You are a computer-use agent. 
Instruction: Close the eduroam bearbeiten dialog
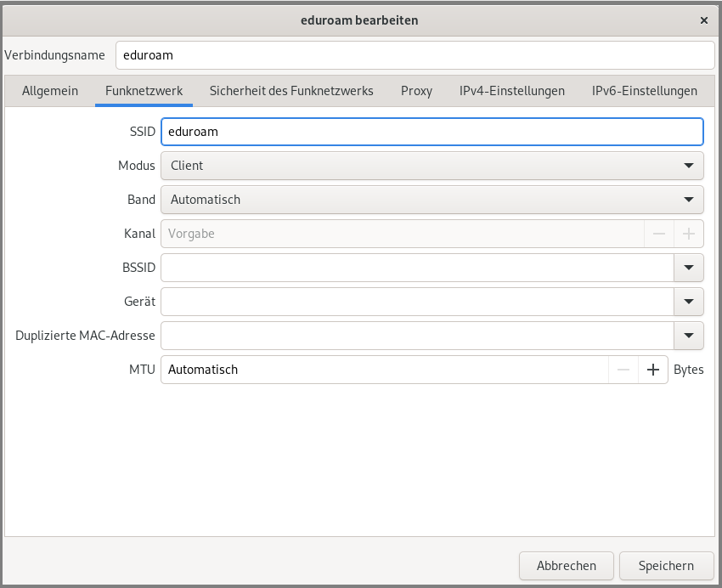click(703, 20)
